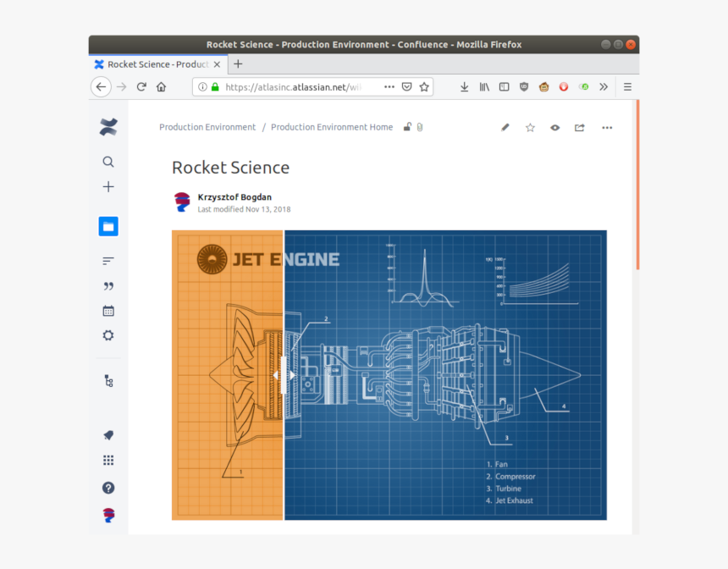Grab the image comparison slider handle
The image size is (728, 569).
pyautogui.click(x=284, y=375)
